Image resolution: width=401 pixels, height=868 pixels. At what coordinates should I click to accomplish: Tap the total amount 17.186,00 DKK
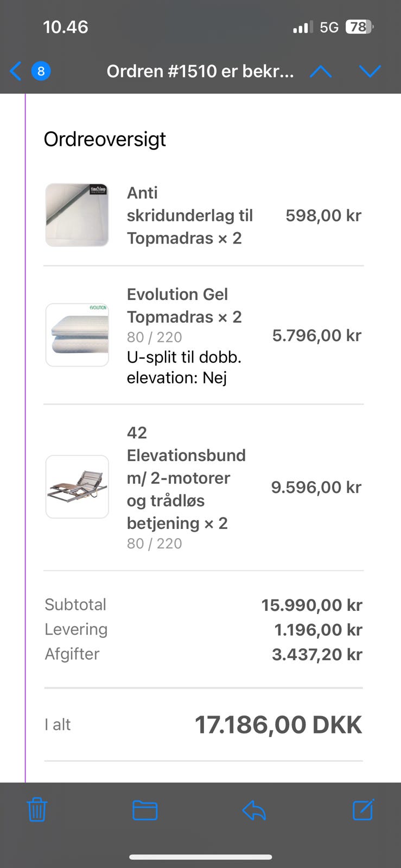click(x=278, y=725)
